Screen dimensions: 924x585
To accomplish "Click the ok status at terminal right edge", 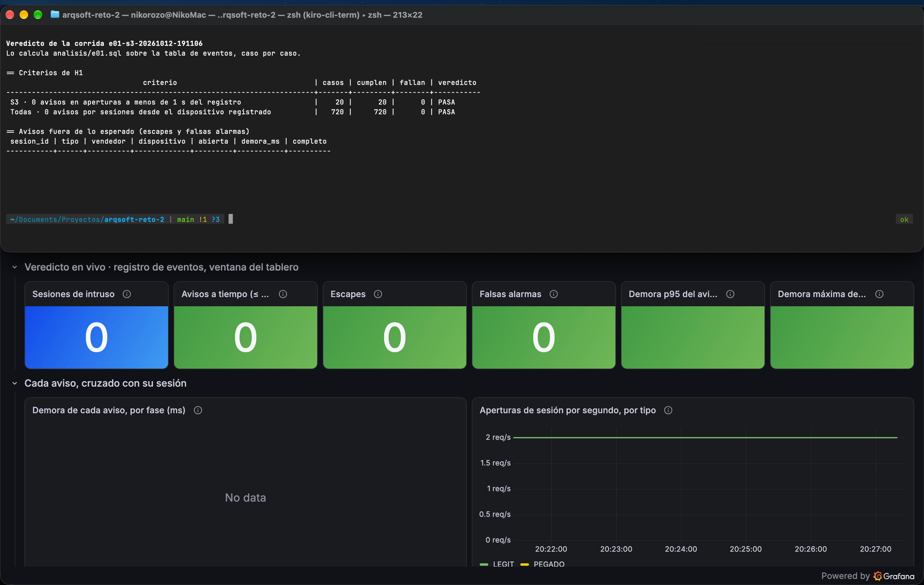I will (904, 219).
